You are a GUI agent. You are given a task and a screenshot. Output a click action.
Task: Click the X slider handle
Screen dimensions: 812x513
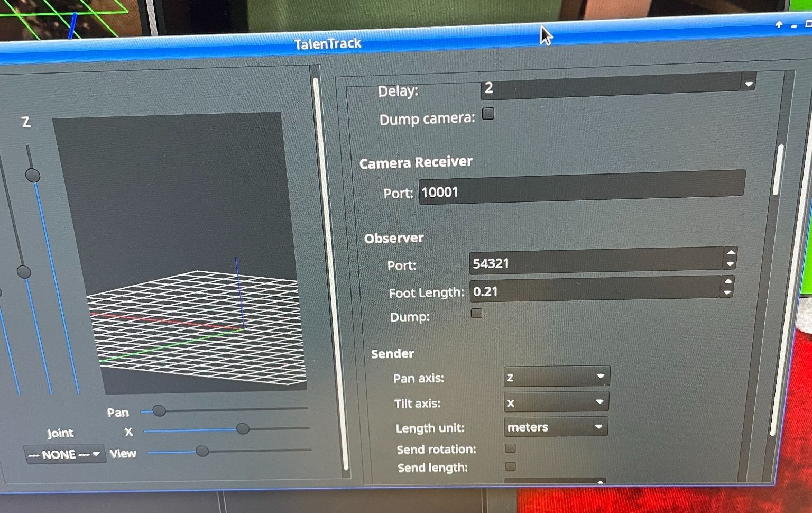(x=242, y=429)
